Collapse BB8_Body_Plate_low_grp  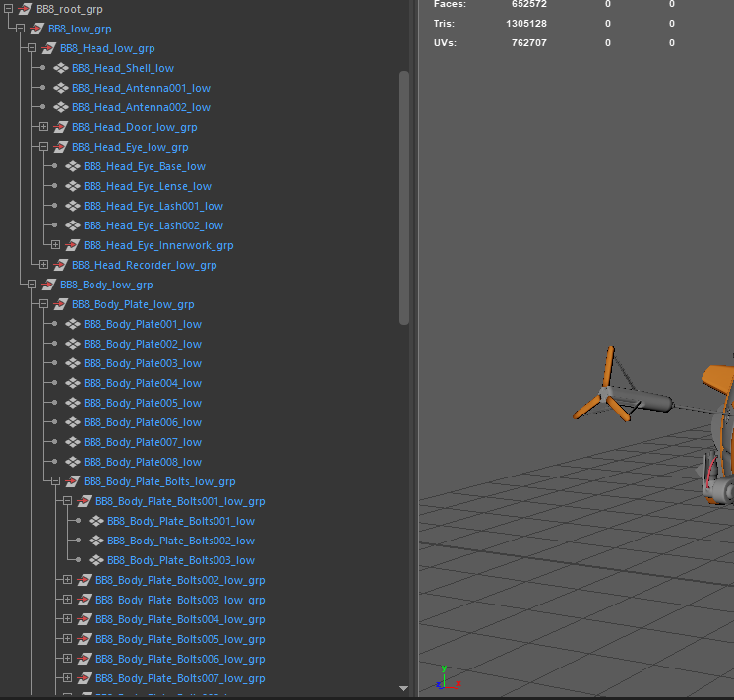point(43,303)
